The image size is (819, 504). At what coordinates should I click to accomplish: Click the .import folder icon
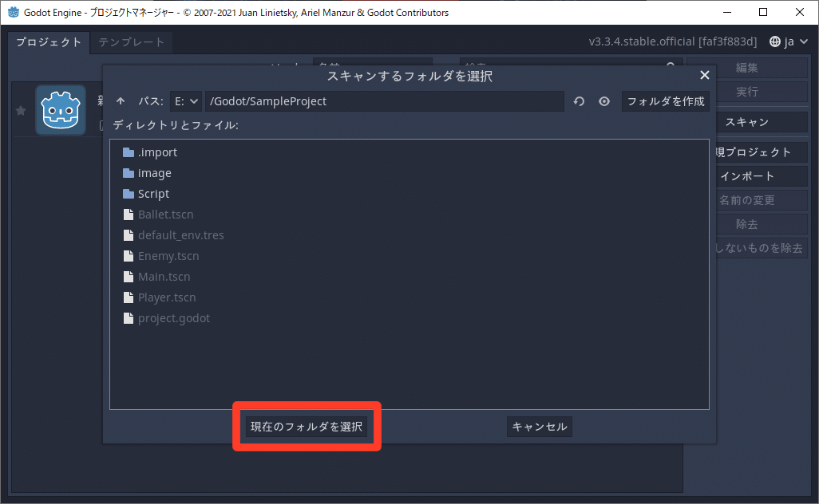[129, 152]
